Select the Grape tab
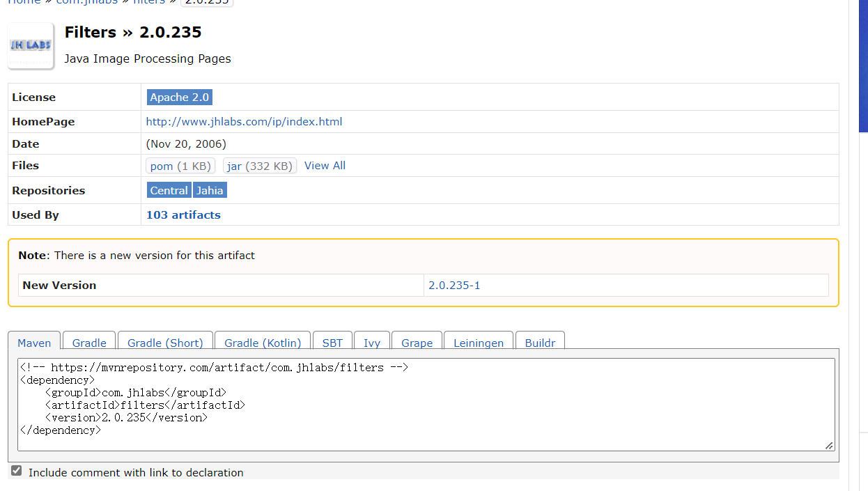This screenshot has width=868, height=491. click(417, 342)
